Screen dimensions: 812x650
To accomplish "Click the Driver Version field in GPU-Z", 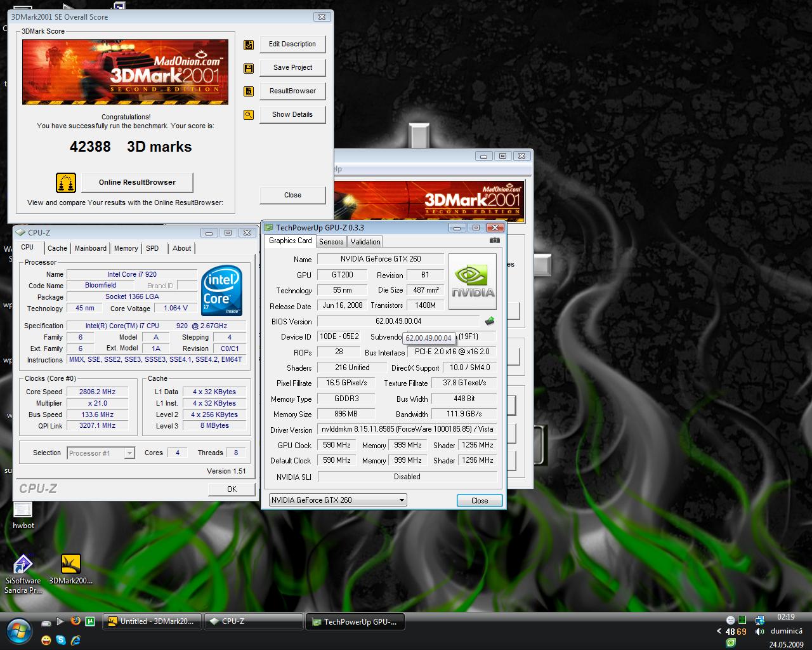I will coord(407,430).
